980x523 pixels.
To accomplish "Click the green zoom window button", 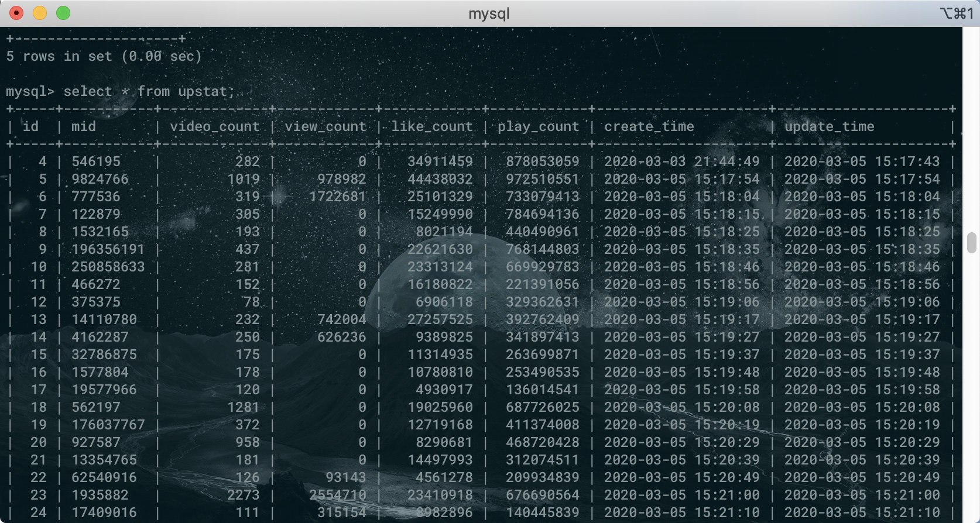I will [x=63, y=13].
